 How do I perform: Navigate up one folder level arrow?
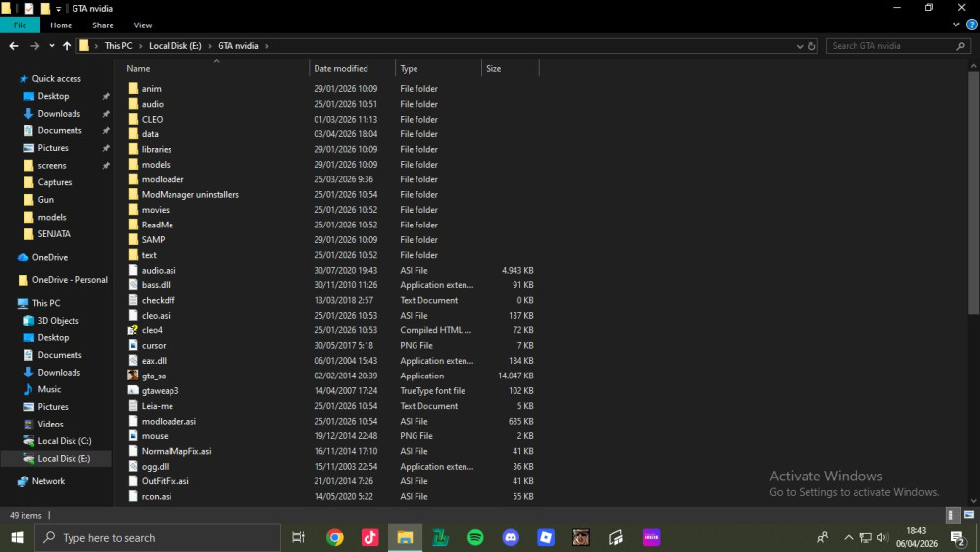point(67,46)
